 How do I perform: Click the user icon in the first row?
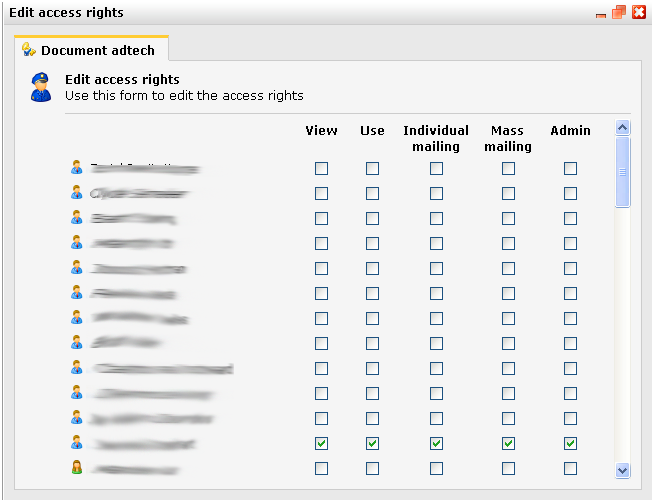coord(77,167)
